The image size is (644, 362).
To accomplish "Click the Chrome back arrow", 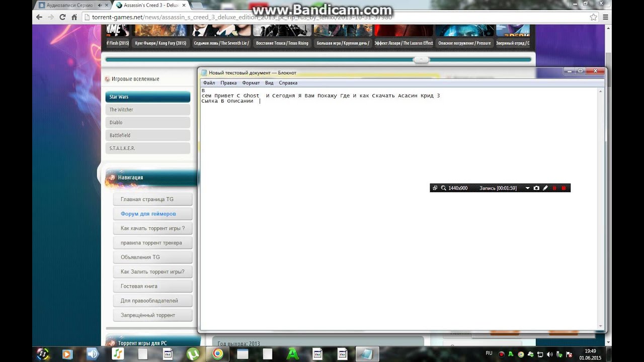I will point(39,17).
